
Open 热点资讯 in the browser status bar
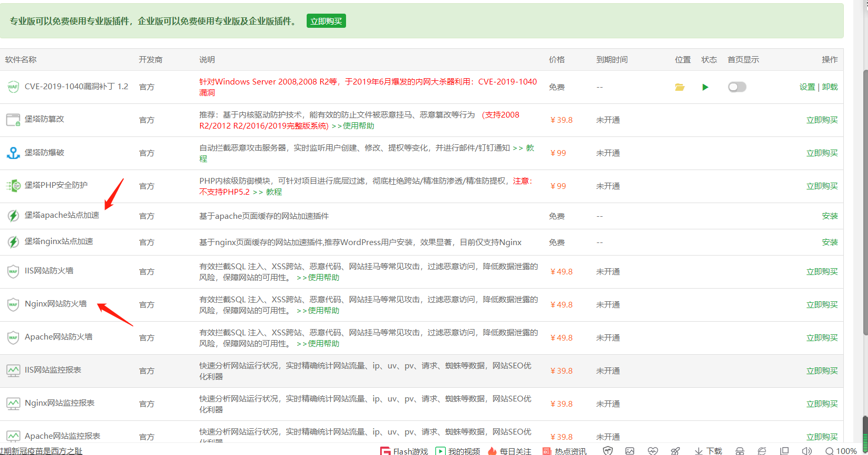pyautogui.click(x=564, y=451)
